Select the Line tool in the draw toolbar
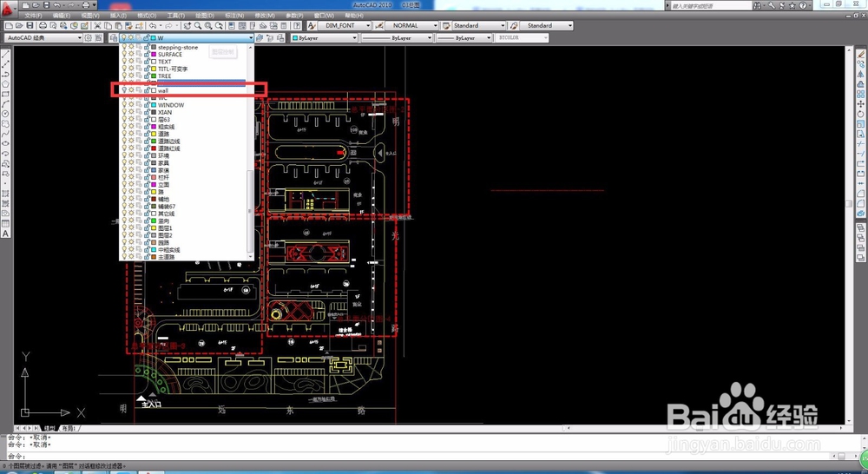 tap(5, 55)
